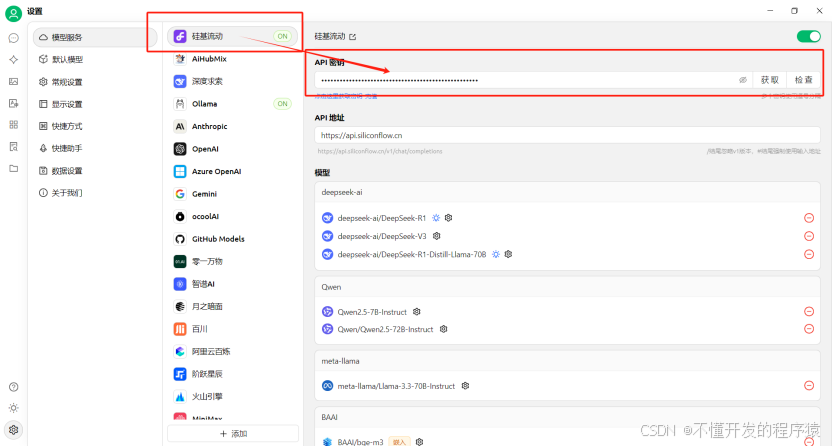Collapse the deepseek-ai model group
832x446 pixels.
click(x=567, y=192)
